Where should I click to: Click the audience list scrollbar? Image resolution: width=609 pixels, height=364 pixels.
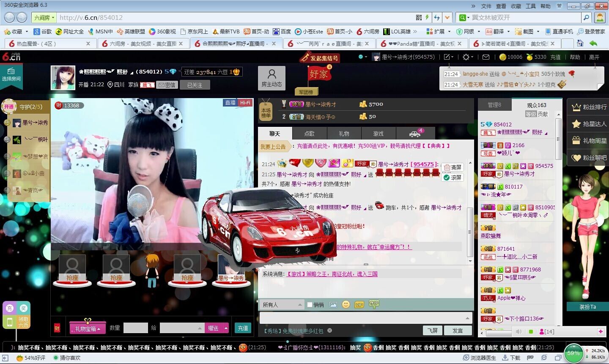click(559, 140)
